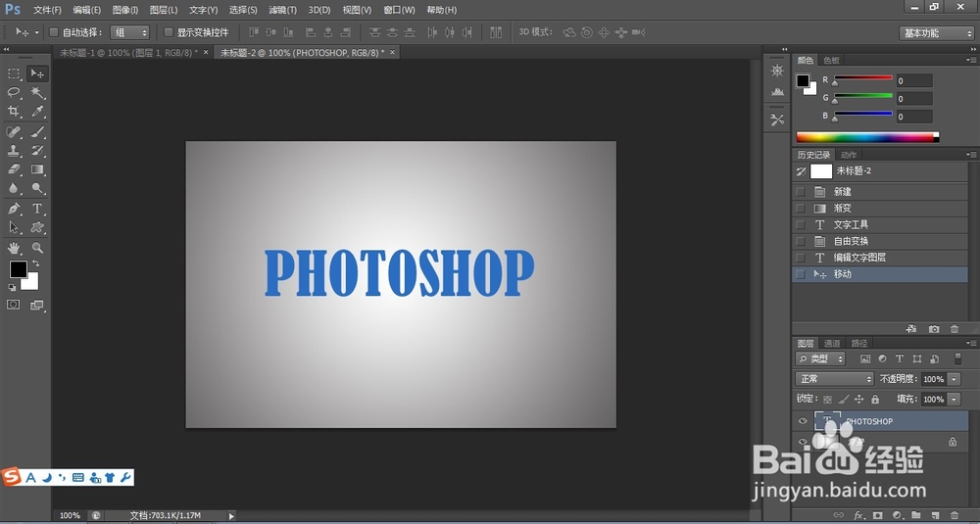Open the History panel flyout menu
The width and height of the screenshot is (980, 524).
(x=971, y=155)
